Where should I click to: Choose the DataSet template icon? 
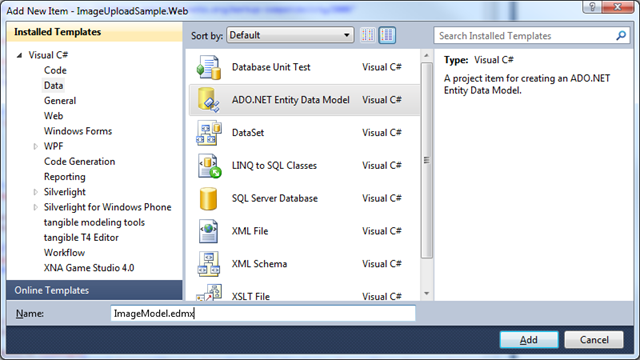point(209,133)
